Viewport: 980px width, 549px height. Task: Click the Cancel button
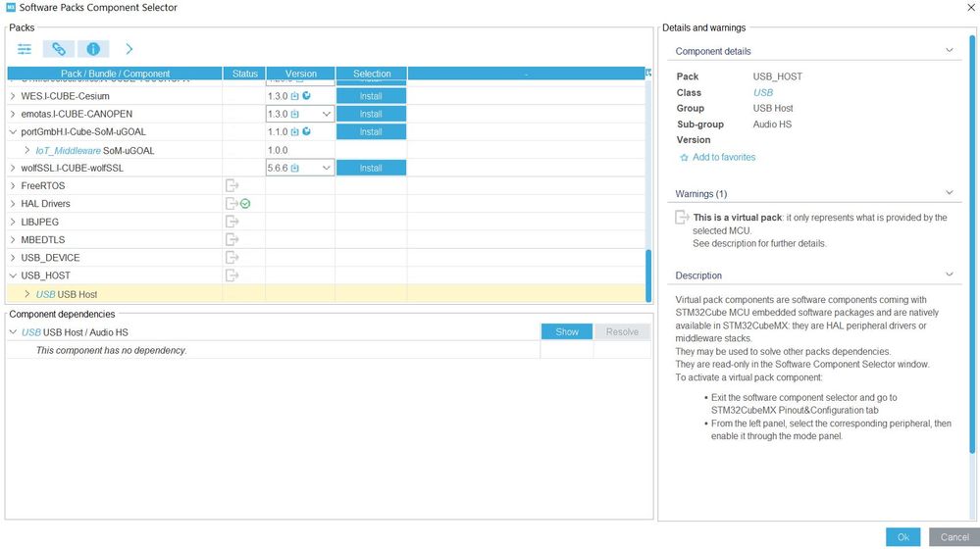pos(954,537)
